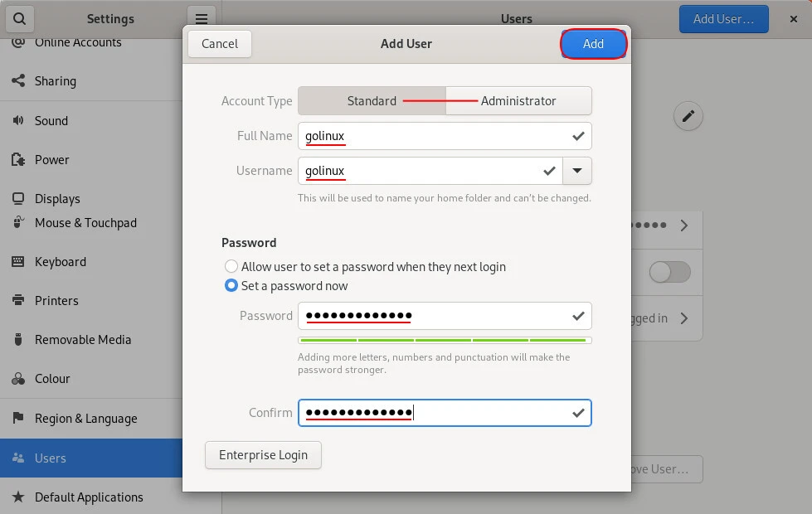This screenshot has width=812, height=514.
Task: Select 'Set a password now' radio button
Action: tap(231, 286)
